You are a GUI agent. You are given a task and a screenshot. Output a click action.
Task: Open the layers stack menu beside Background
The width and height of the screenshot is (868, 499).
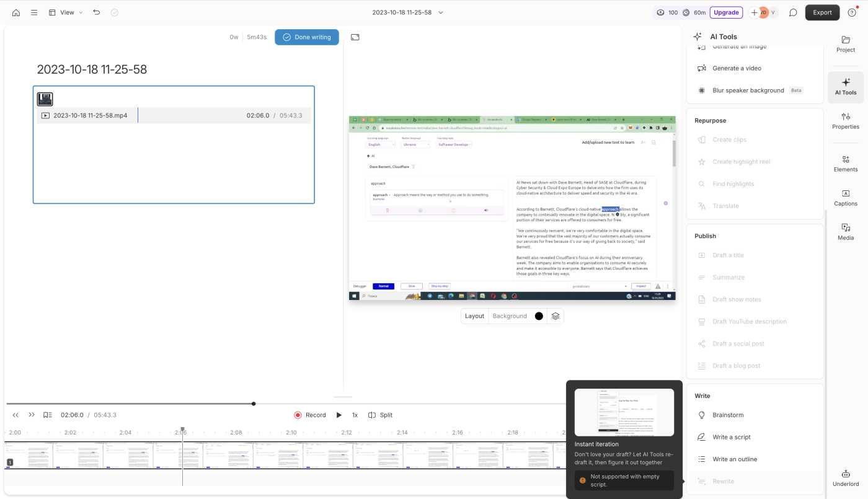[x=555, y=316]
